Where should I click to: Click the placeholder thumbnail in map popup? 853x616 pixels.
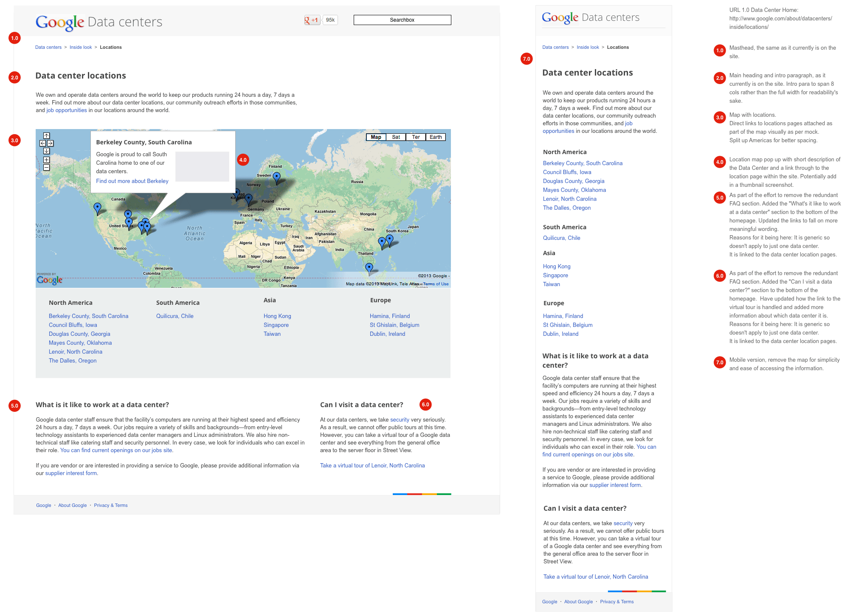(x=202, y=166)
